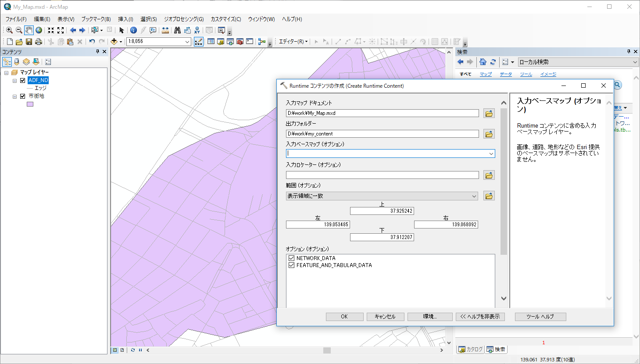640x364 pixels.
Task: Open the 編集(E) menu
Action: point(42,19)
